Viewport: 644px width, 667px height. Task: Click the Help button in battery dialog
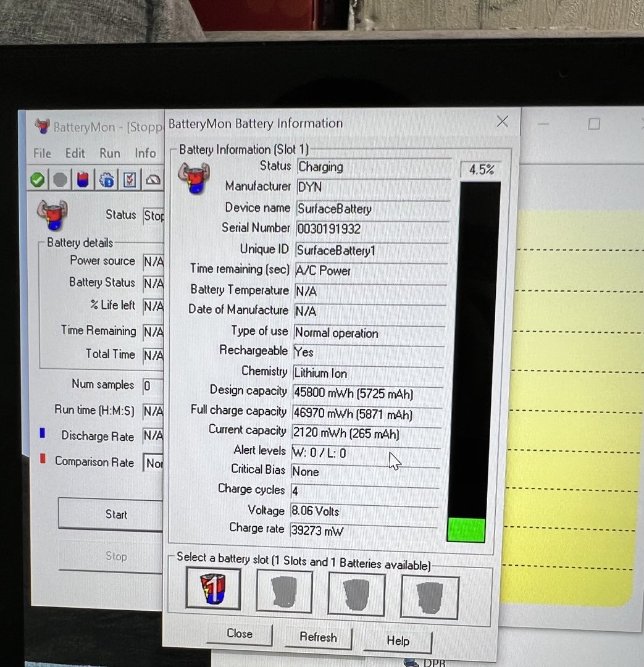pos(398,640)
